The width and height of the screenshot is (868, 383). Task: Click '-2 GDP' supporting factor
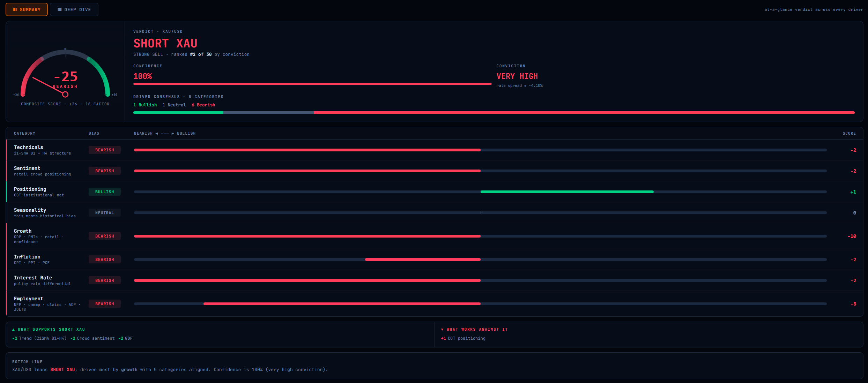click(x=126, y=338)
